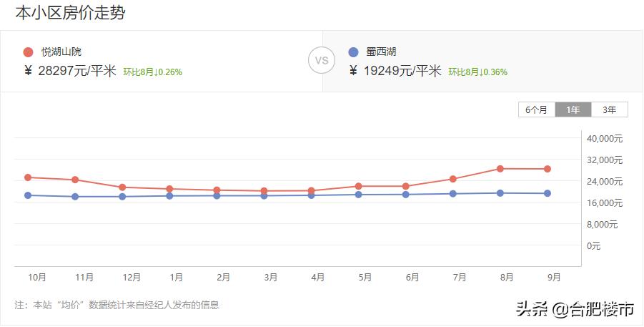Click the 19249元/平米 price text
The height and width of the screenshot is (327, 644).
coord(402,71)
